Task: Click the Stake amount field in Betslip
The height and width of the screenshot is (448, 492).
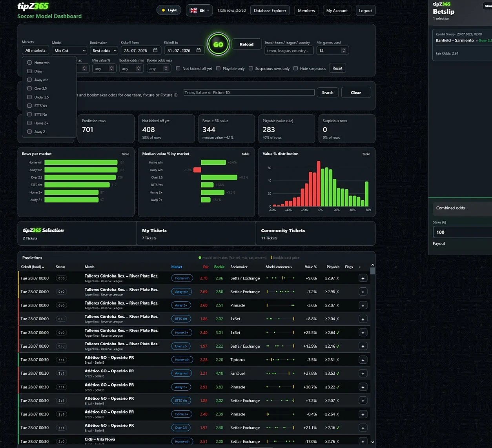Action: 462,232
